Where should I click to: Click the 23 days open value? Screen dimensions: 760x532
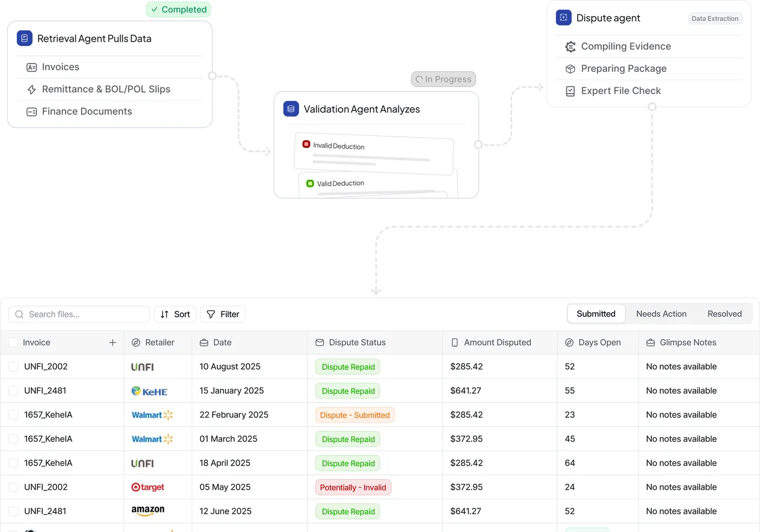(x=570, y=415)
